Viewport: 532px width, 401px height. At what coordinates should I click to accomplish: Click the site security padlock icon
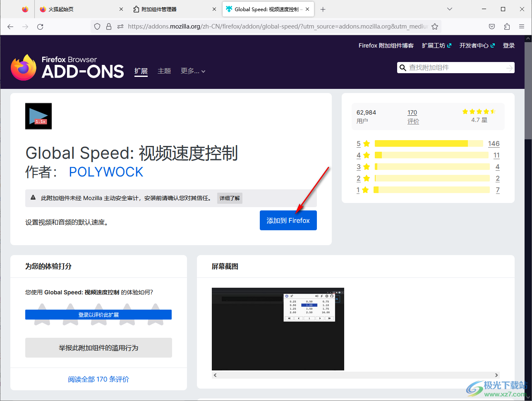(x=109, y=26)
